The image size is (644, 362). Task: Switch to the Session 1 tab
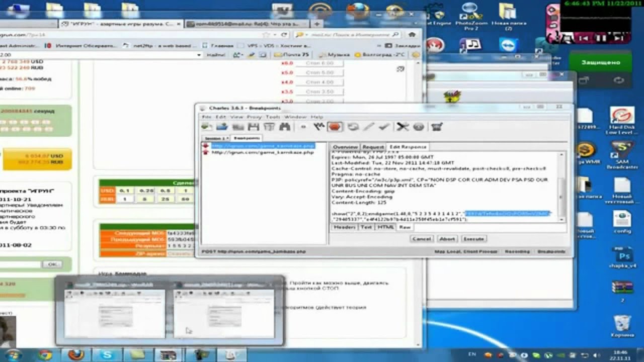216,138
